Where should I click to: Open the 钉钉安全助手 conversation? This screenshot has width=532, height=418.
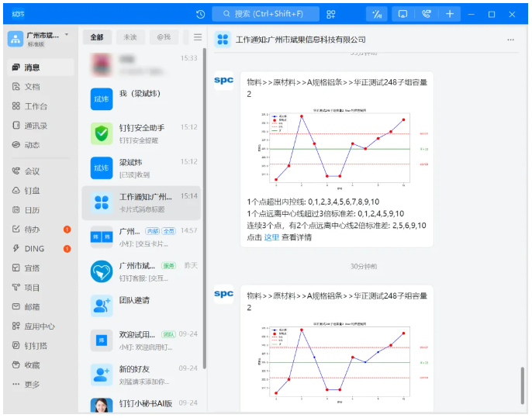(x=143, y=133)
